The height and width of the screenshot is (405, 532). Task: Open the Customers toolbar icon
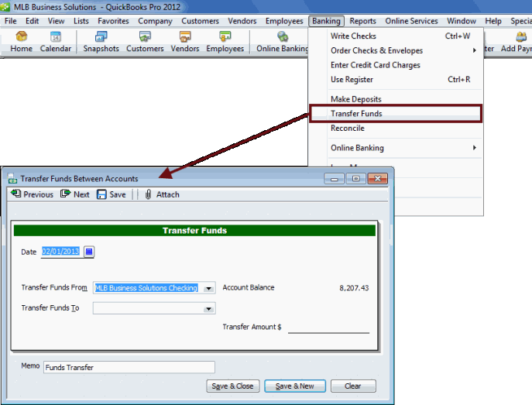point(145,41)
